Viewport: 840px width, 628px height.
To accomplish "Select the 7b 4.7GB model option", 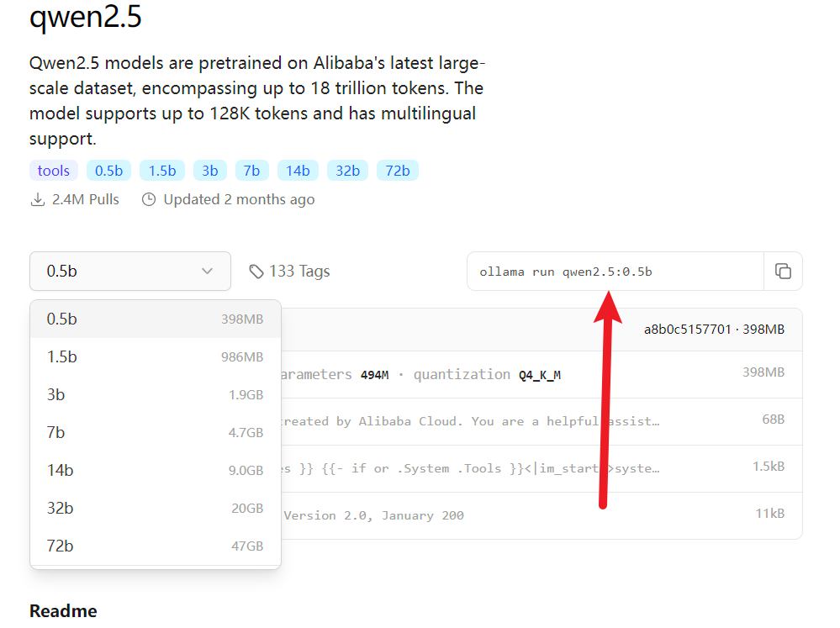I will (156, 432).
